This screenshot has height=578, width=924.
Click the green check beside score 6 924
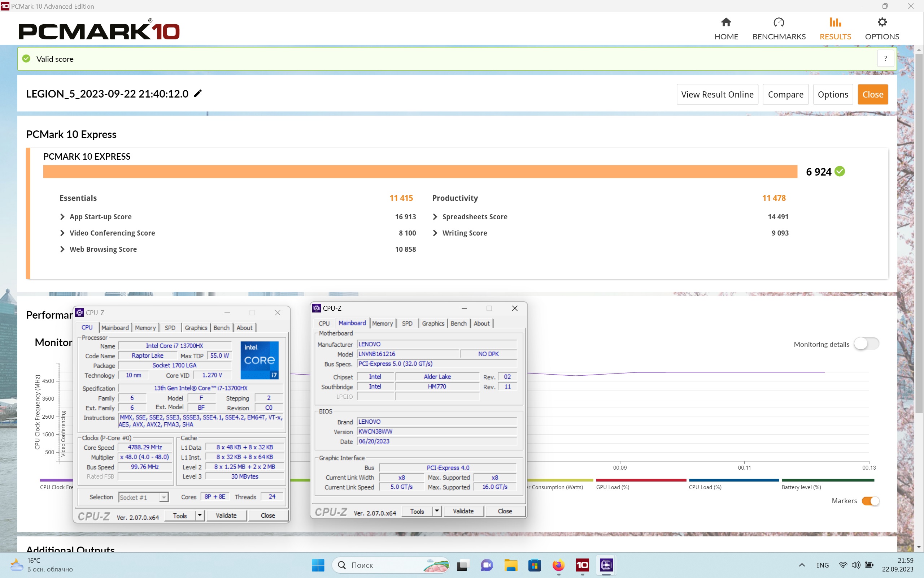click(x=840, y=171)
